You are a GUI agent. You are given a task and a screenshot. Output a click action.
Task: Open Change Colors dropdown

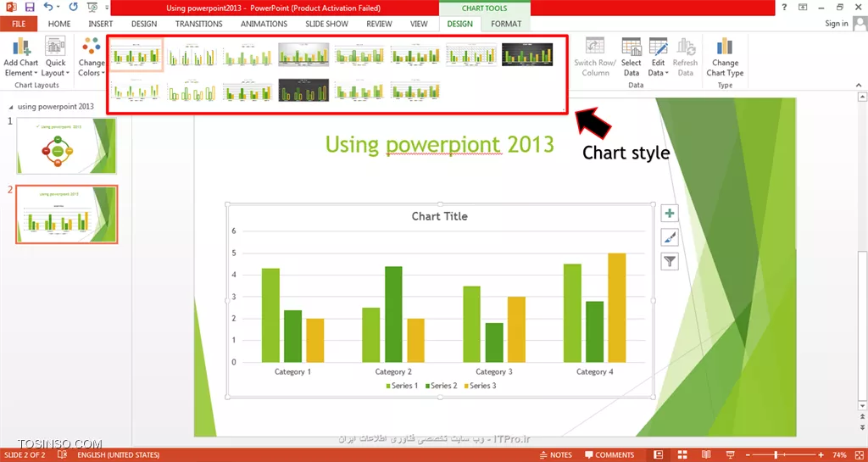tap(92, 57)
